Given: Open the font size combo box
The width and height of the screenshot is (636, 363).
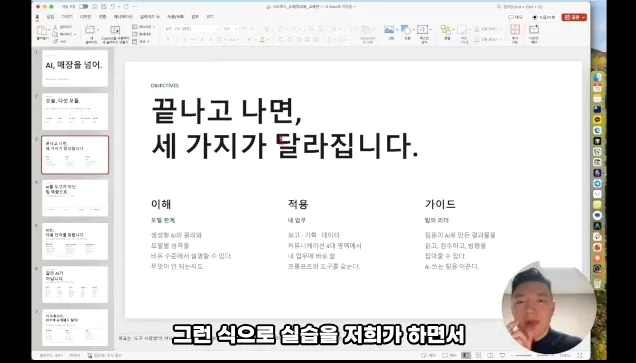Looking at the screenshot, I should pos(230,29).
